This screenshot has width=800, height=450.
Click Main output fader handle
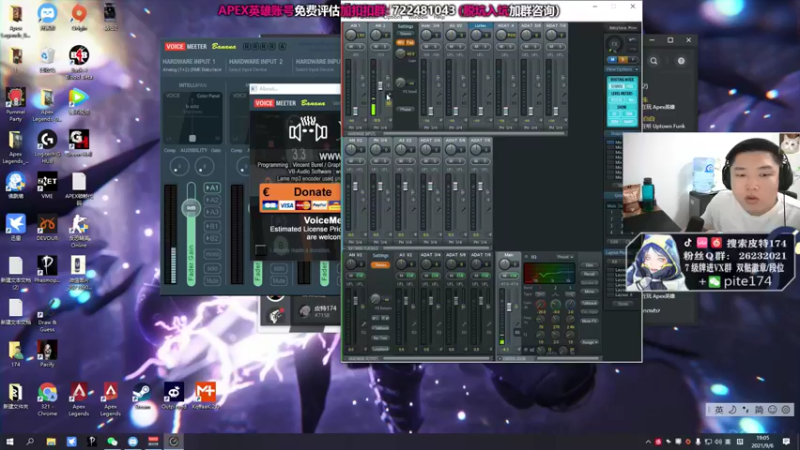coord(509,308)
